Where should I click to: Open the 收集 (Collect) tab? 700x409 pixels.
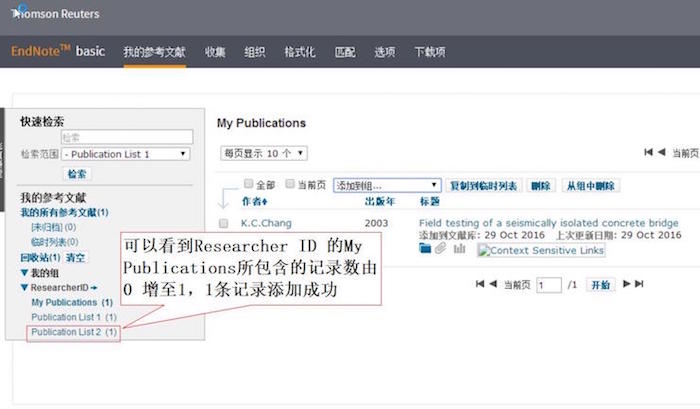(215, 52)
